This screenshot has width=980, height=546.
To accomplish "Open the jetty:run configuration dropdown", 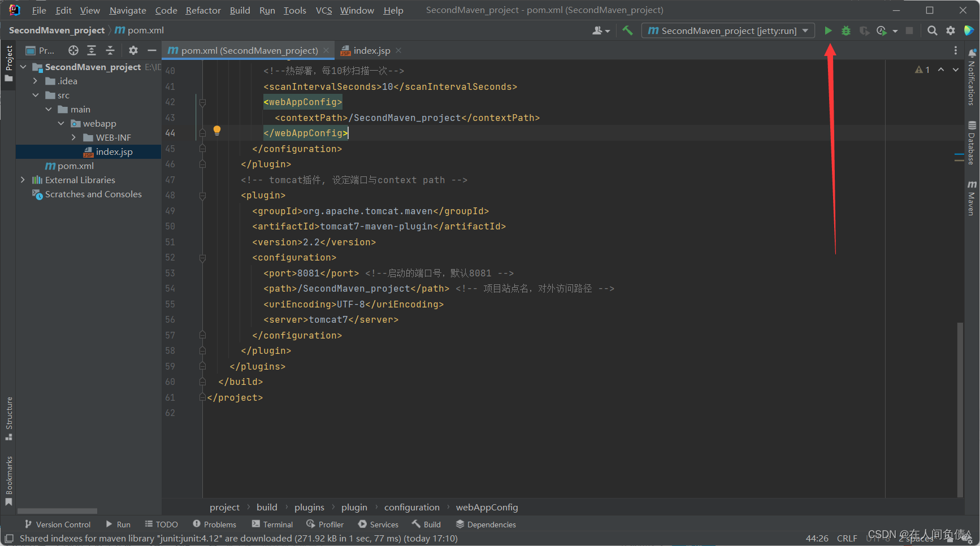I will point(728,31).
